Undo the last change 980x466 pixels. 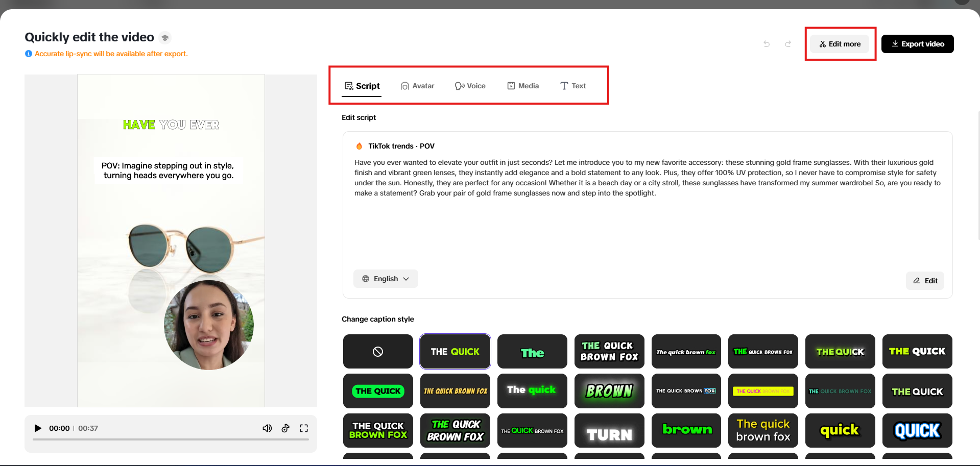point(766,44)
